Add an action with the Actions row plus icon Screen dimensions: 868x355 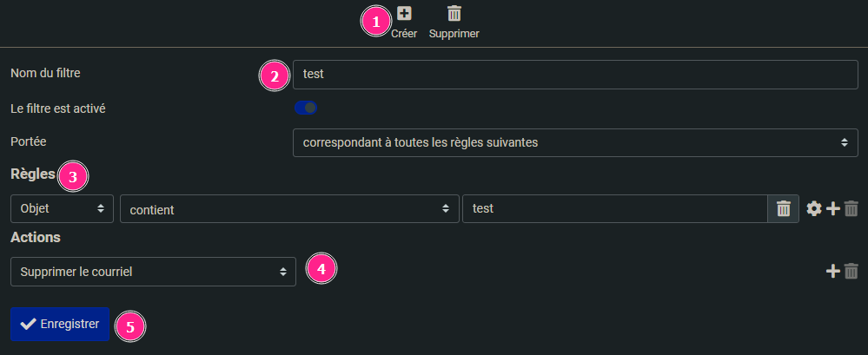coord(833,272)
